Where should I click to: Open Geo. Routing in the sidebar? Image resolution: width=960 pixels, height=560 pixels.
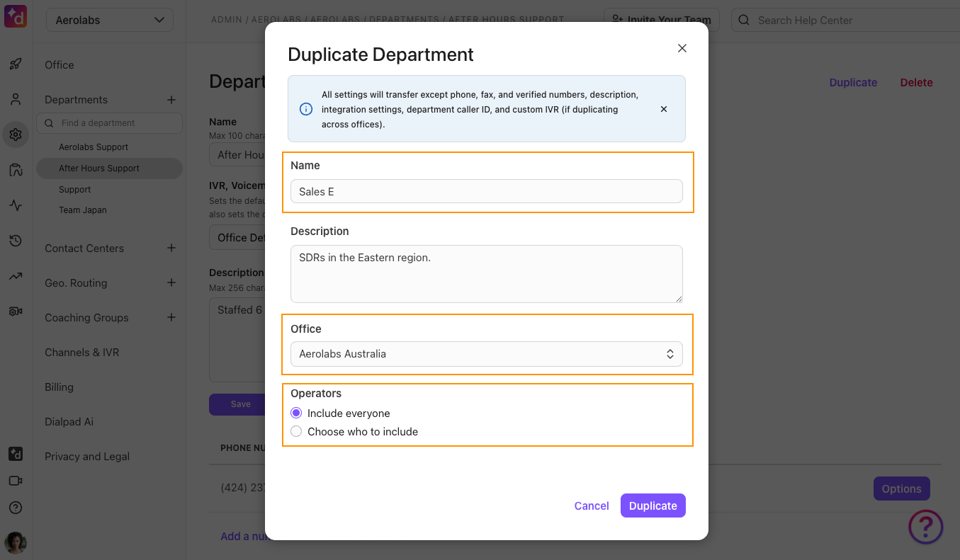click(76, 283)
